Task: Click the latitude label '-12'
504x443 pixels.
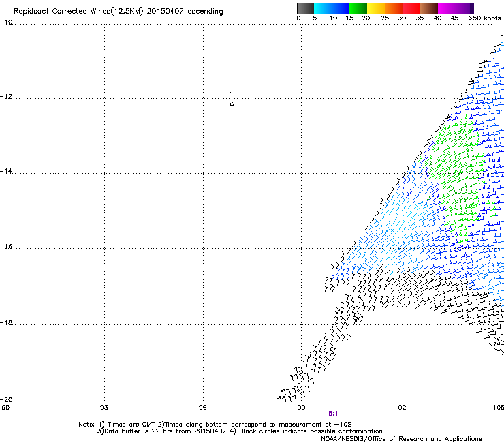Action: [x=6, y=97]
